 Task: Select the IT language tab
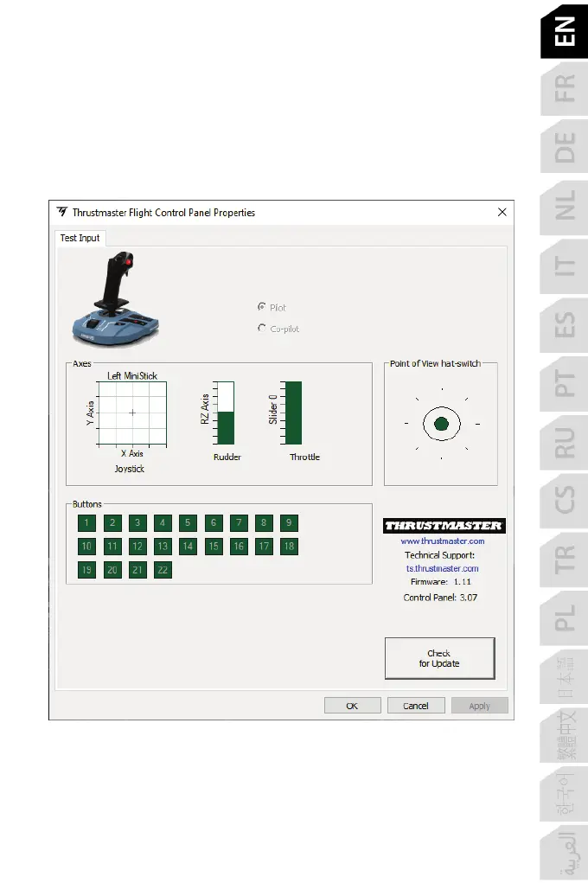point(564,266)
